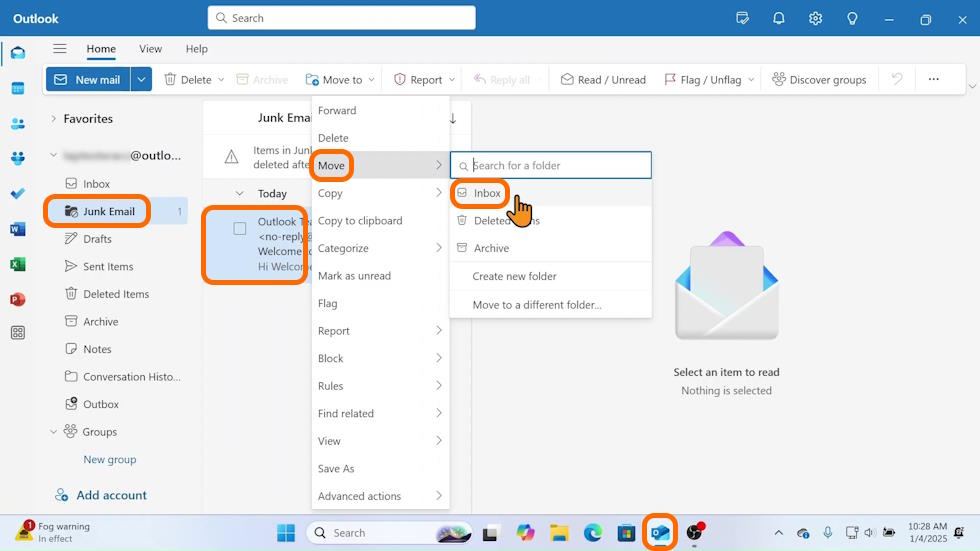Choose Mark as unread from context menu

(354, 276)
